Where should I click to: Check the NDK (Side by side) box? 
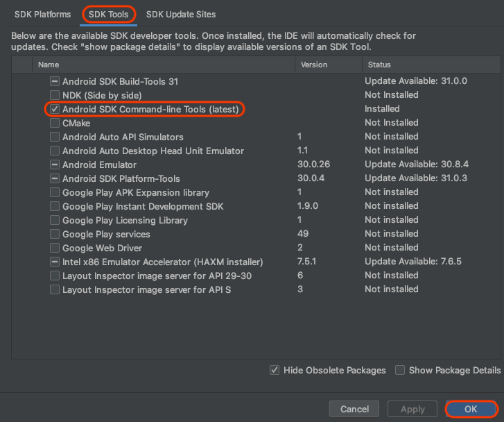point(55,95)
